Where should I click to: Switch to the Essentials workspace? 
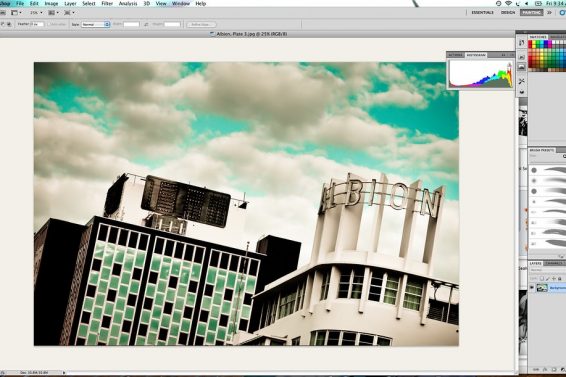coord(482,13)
